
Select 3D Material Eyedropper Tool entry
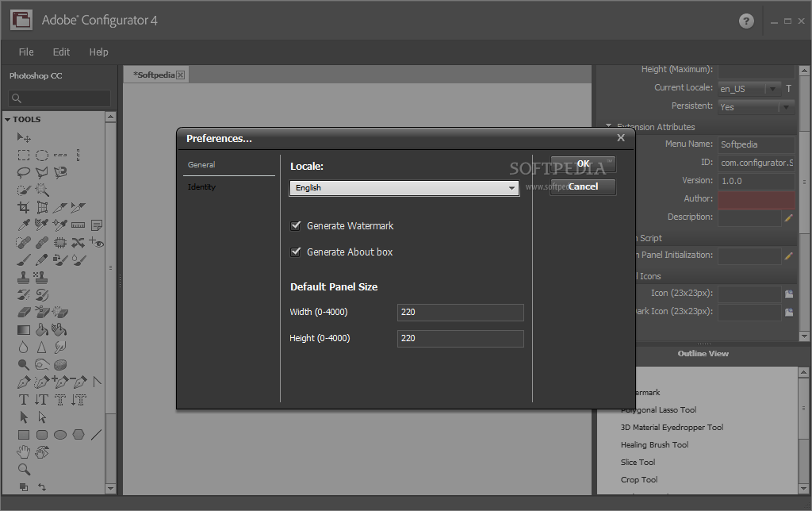[672, 428]
